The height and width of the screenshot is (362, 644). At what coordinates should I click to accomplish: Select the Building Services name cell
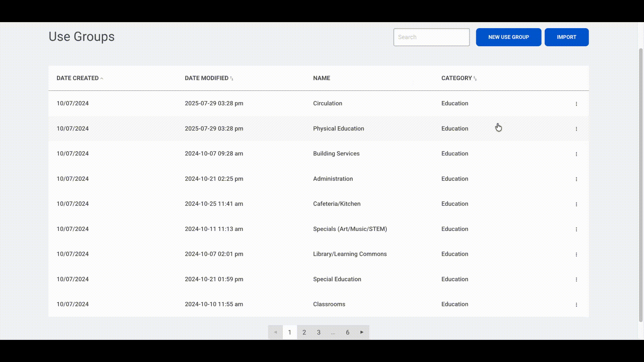pos(336,154)
